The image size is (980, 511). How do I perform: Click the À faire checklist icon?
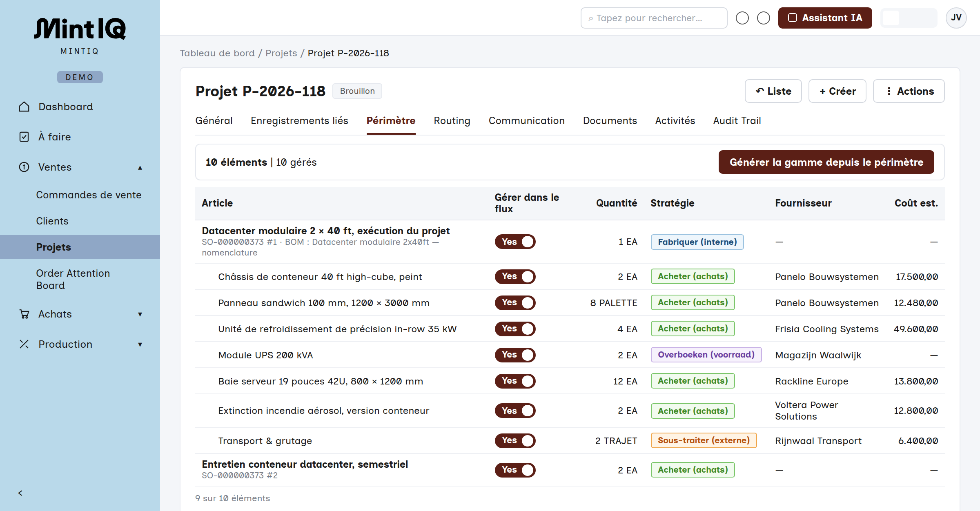click(24, 137)
